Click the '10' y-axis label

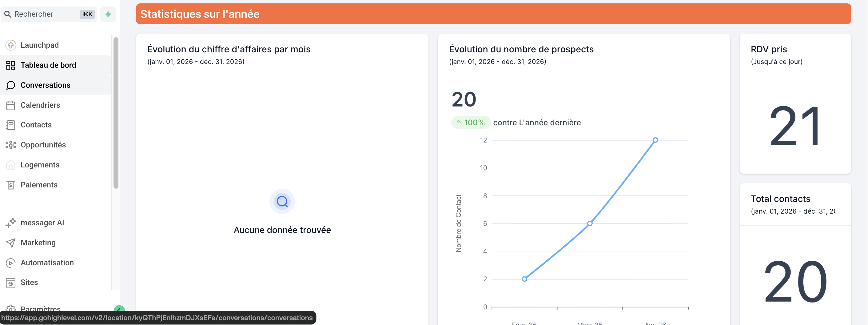484,168
